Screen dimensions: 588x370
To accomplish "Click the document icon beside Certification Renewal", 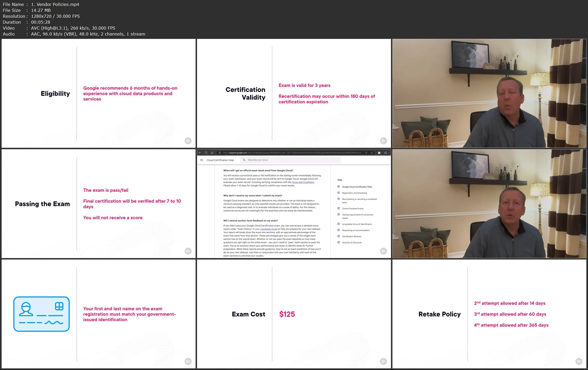I will click(339, 236).
